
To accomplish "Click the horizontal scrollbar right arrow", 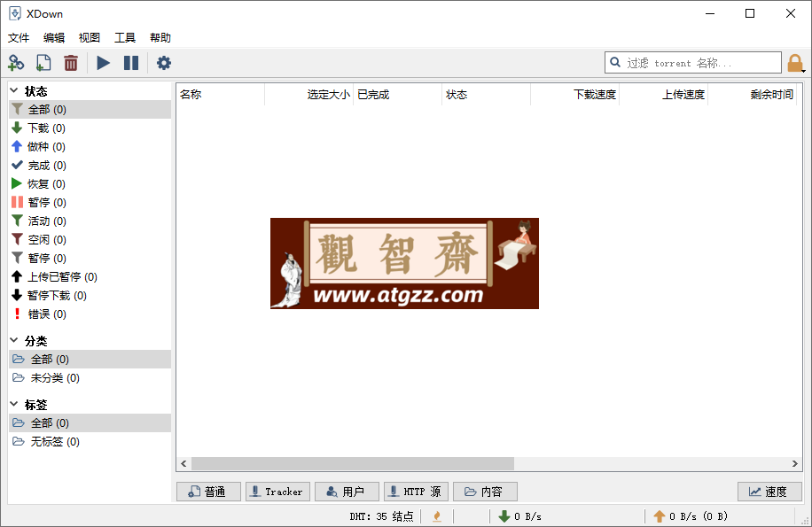I will coord(795,464).
